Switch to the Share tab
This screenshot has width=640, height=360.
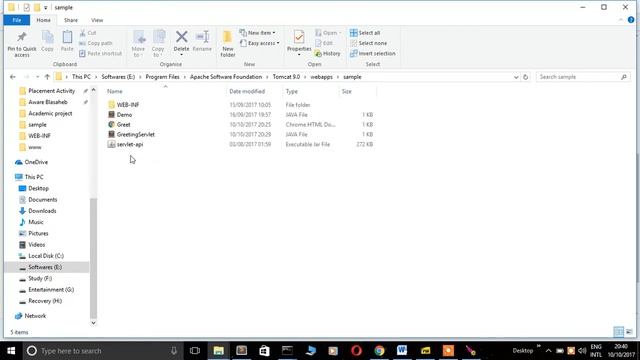click(x=71, y=20)
